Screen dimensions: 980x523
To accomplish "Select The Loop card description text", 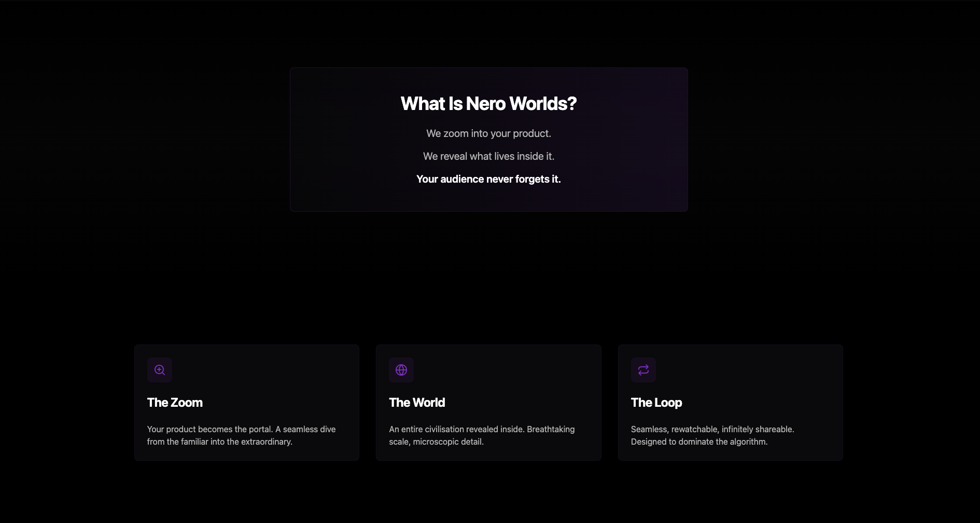I will coord(712,435).
